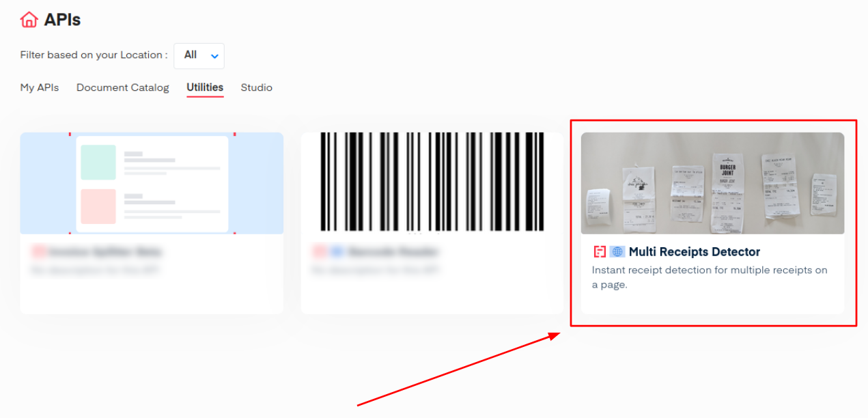
Task: Click the blue invoice splitter illustration thumbnail
Action: pos(152,183)
